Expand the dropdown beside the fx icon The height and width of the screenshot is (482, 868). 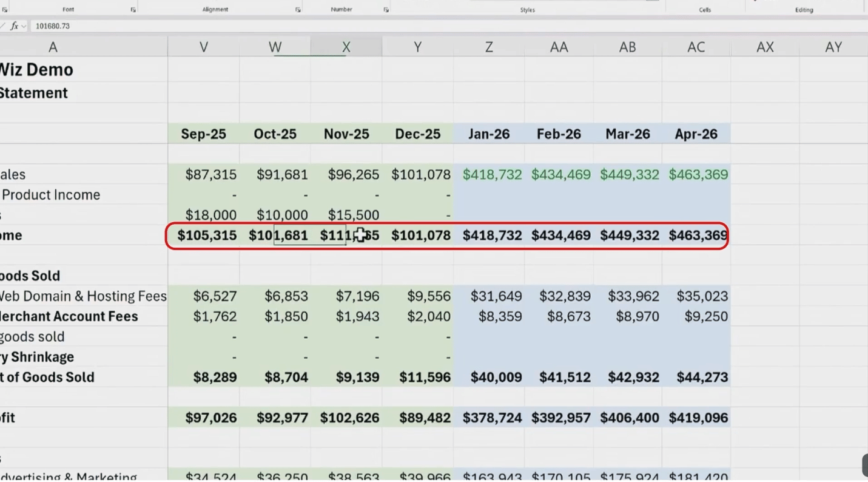(x=24, y=26)
